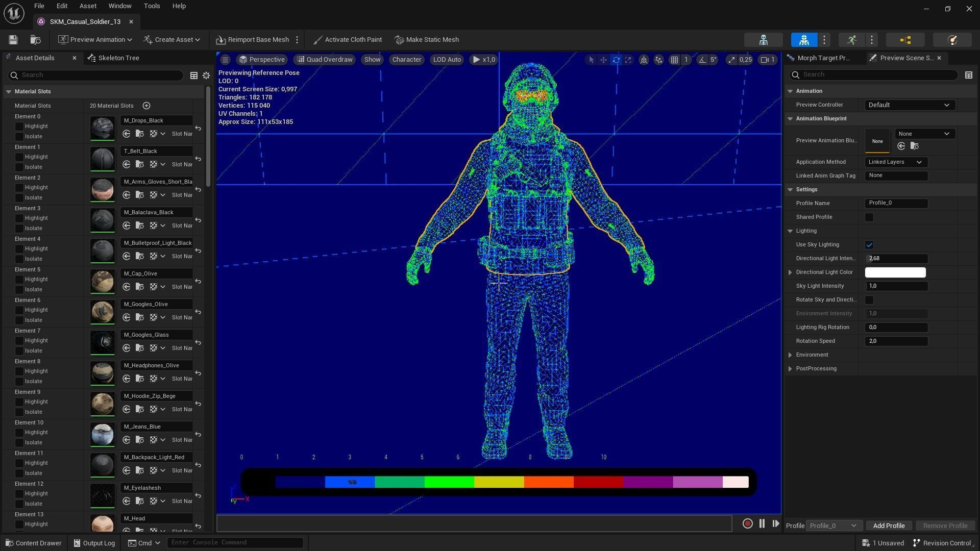Screen dimensions: 980x551
Task: Select the rotate transform tool in viewport
Action: (x=616, y=60)
